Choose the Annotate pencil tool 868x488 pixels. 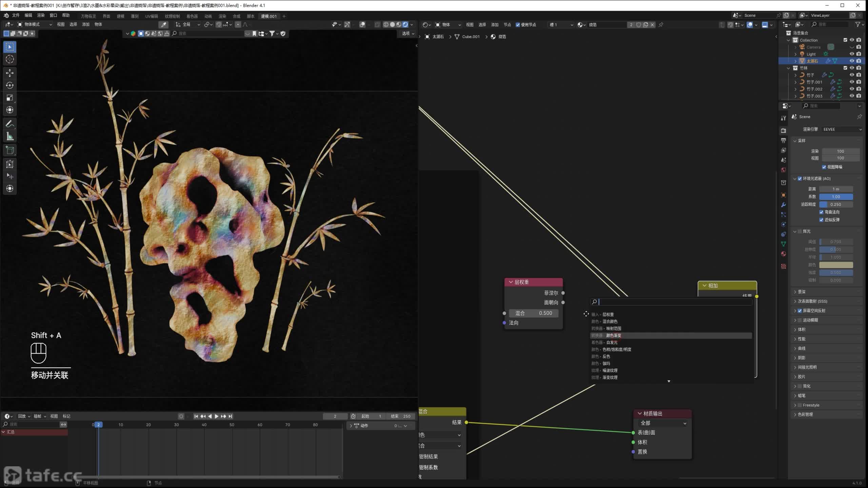[x=10, y=124]
